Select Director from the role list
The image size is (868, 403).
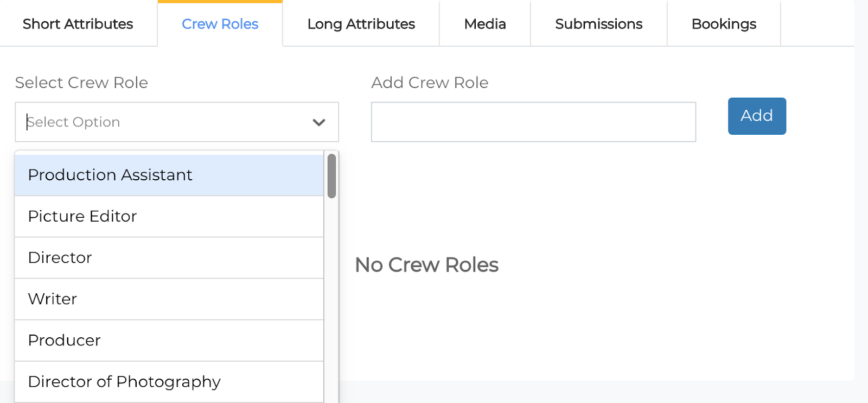[x=60, y=257]
